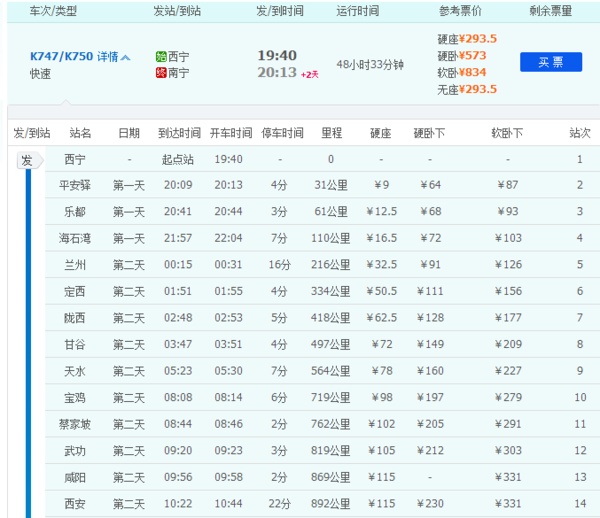This screenshot has width=600, height=518.
Task: Select the 武功 station row name
Action: tap(75, 451)
